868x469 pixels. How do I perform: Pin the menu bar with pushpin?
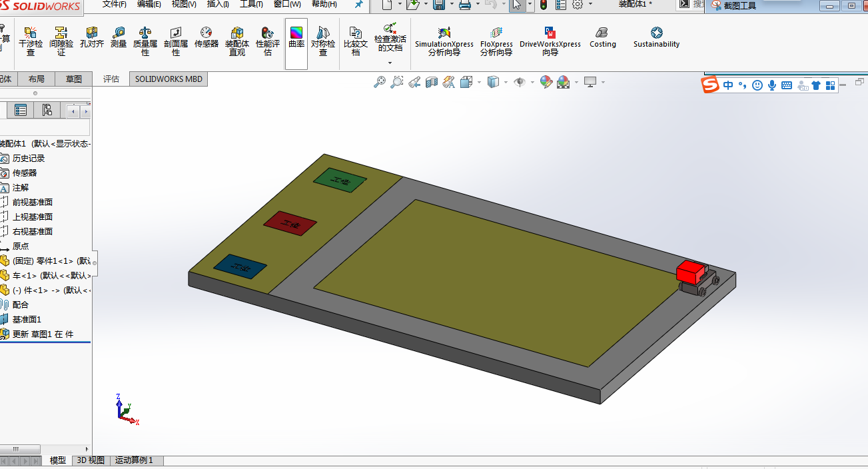(358, 4)
